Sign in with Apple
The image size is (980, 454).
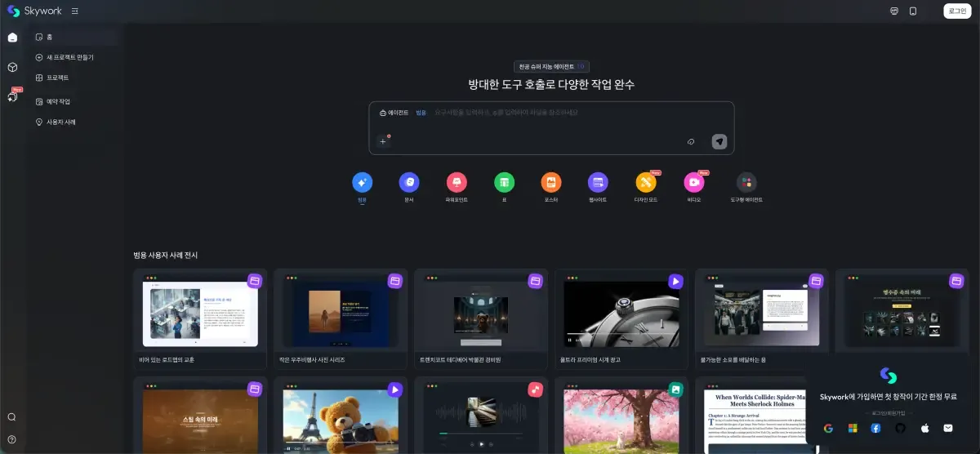click(x=924, y=428)
